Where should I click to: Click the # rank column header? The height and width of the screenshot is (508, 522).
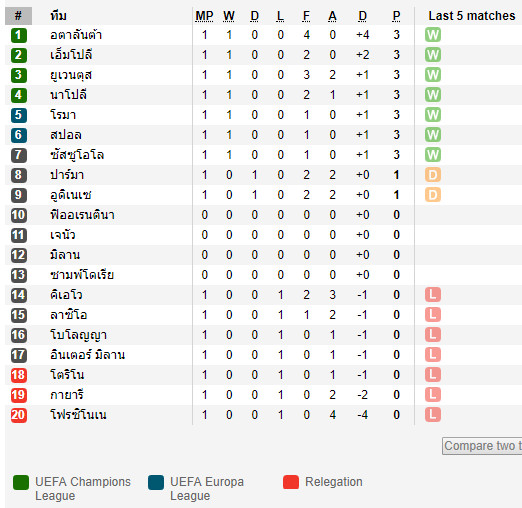[18, 16]
